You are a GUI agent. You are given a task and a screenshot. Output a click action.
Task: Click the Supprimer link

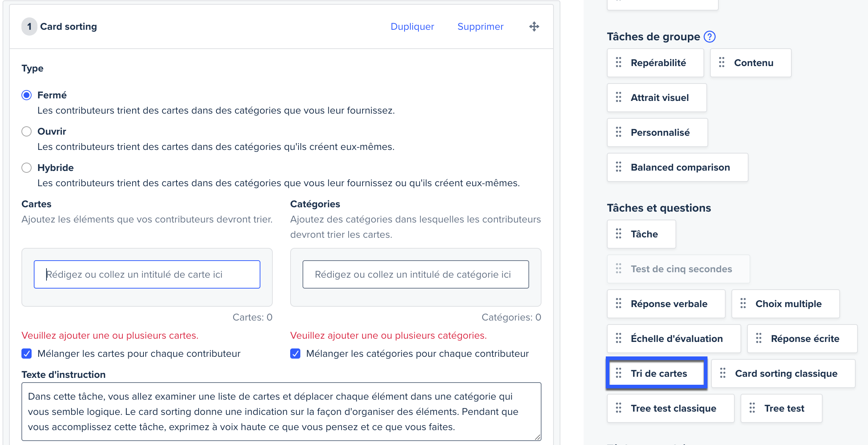point(480,26)
